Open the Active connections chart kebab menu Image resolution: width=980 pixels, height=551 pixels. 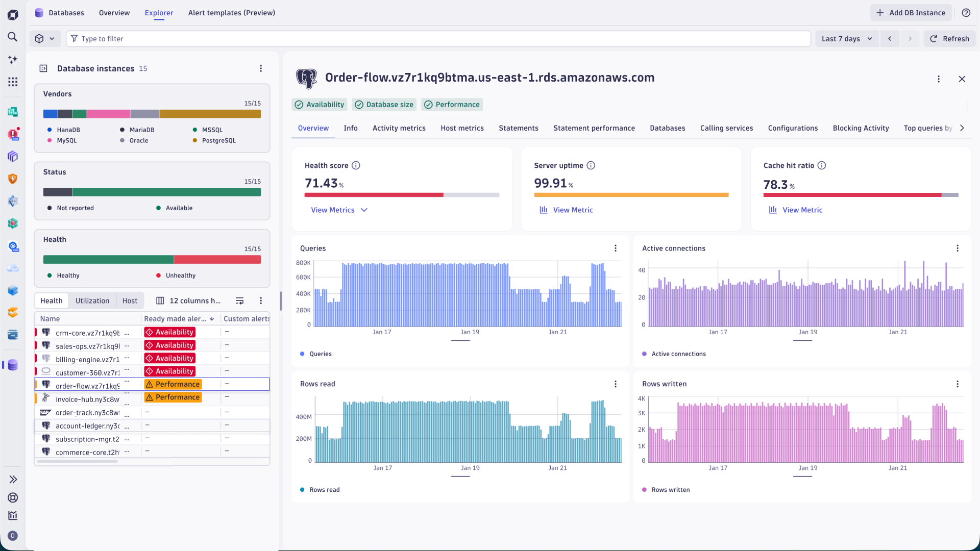(x=957, y=248)
